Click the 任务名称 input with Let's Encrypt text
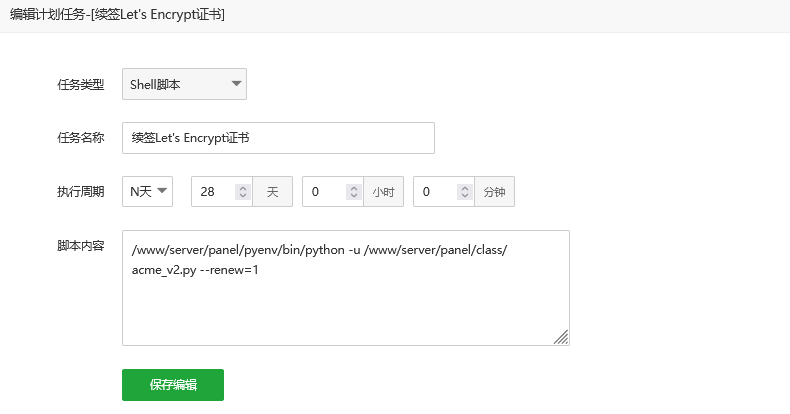The height and width of the screenshot is (414, 790). (x=278, y=137)
